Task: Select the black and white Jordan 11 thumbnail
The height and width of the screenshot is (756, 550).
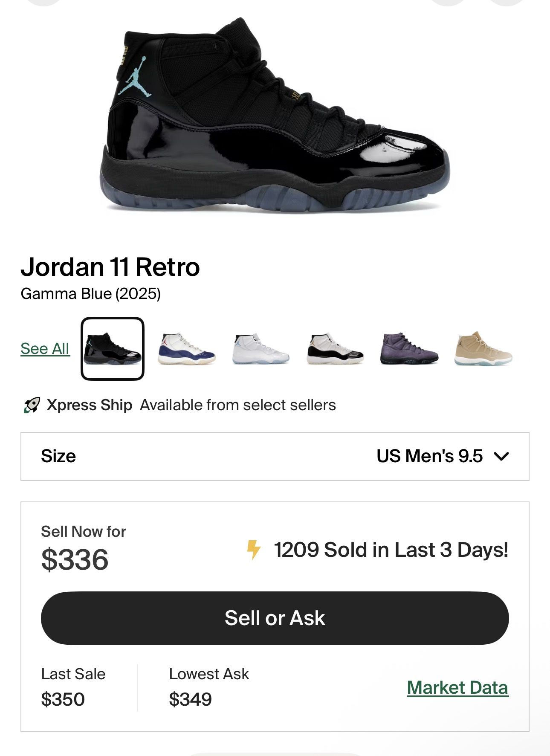Action: pos(335,349)
